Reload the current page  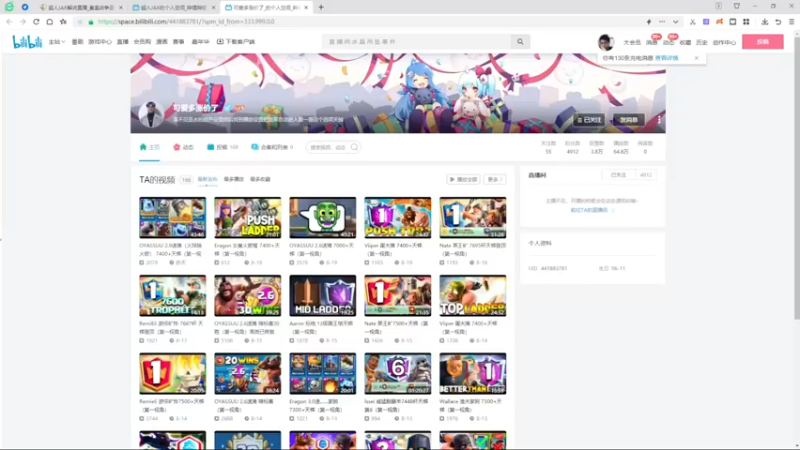36,22
